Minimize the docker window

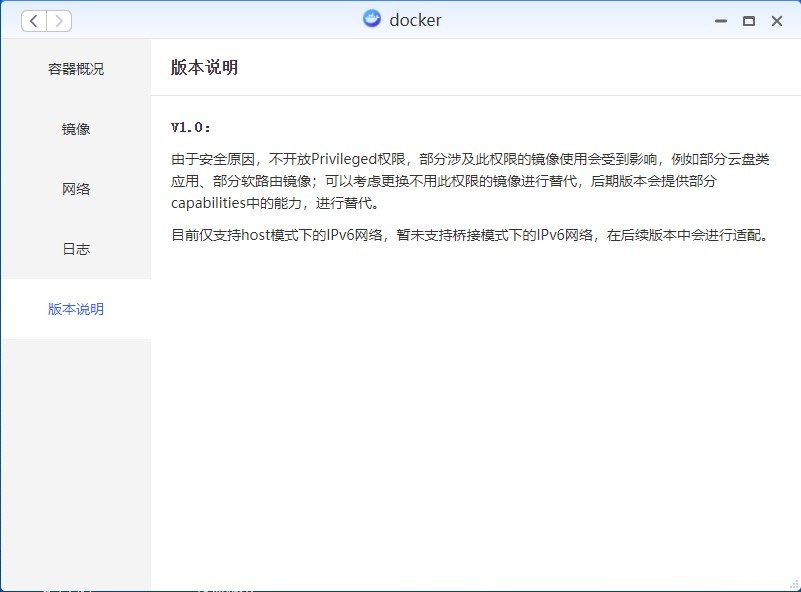tap(721, 21)
